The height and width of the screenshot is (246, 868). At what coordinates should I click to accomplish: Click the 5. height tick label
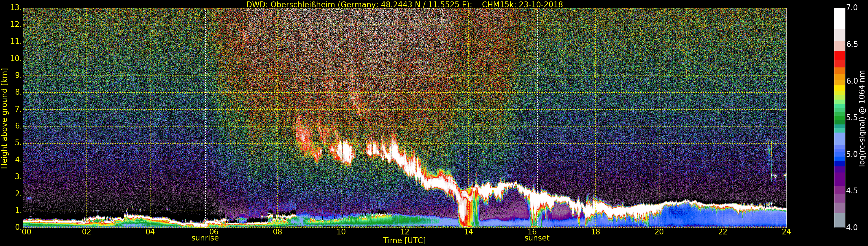tap(18, 143)
